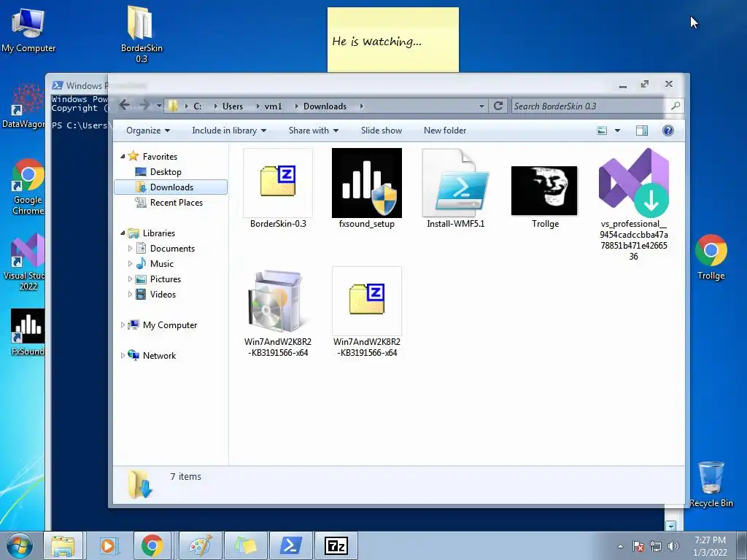Select the FxSound desktop shortcut

point(28,332)
